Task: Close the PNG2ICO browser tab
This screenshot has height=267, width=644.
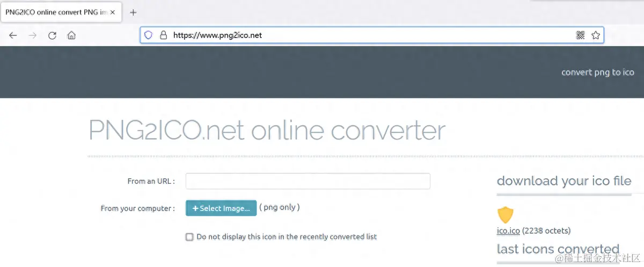Action: [113, 12]
